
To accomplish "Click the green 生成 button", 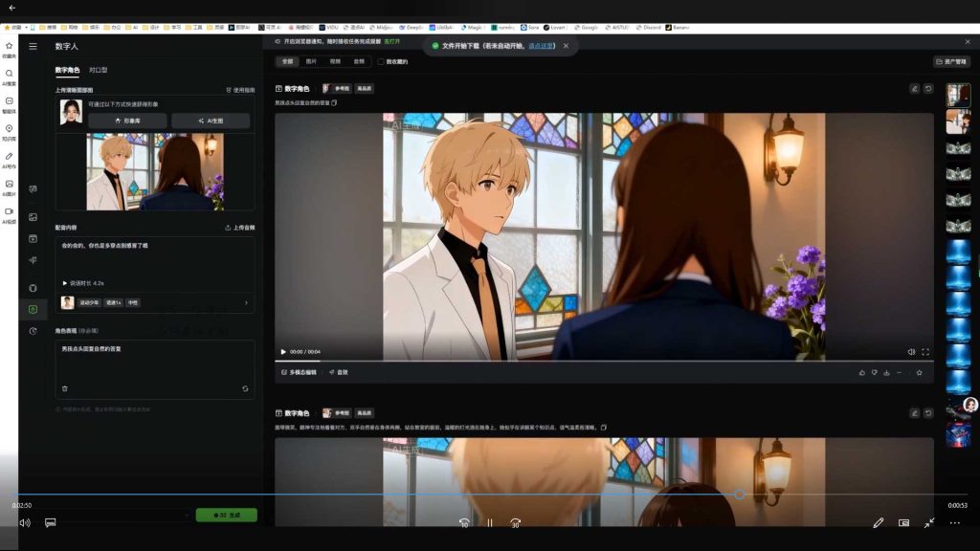I will (x=226, y=515).
